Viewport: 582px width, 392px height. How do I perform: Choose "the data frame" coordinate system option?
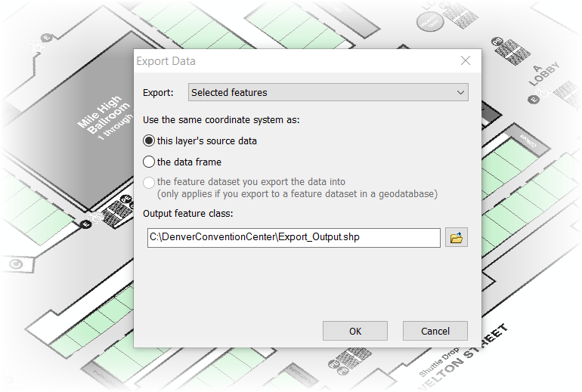tap(149, 162)
